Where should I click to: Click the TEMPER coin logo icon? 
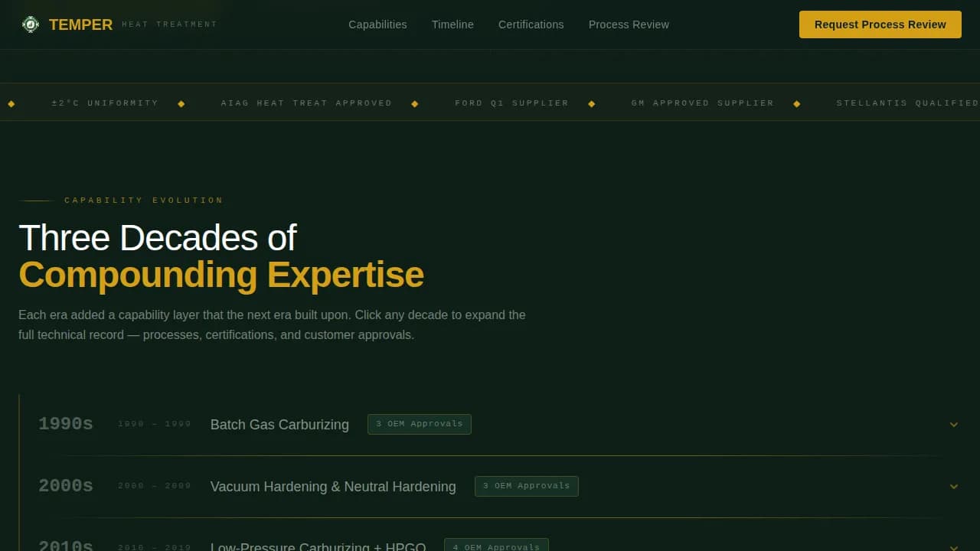[30, 24]
